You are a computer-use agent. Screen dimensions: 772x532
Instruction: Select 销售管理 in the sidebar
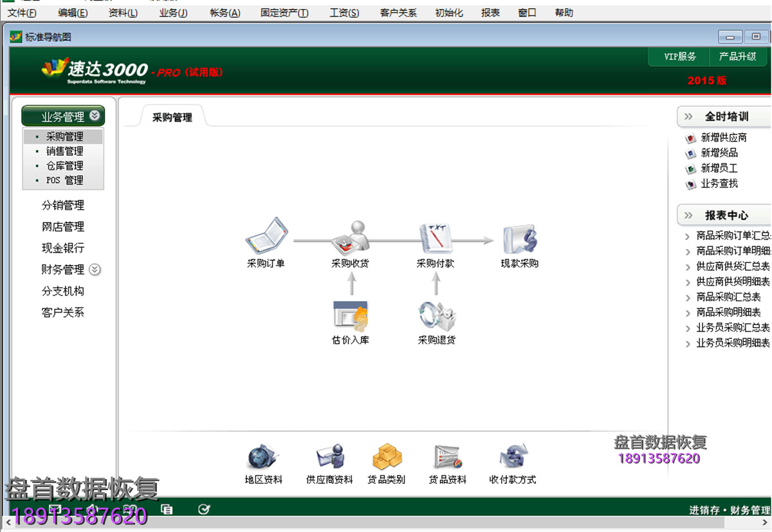(x=64, y=151)
